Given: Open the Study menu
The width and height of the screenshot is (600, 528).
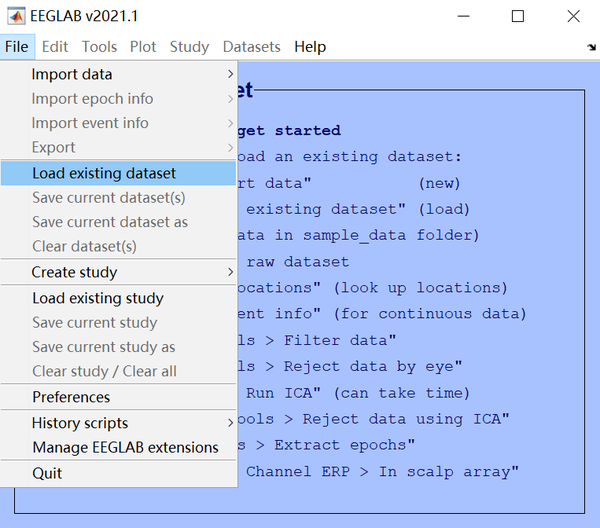Looking at the screenshot, I should click(189, 47).
